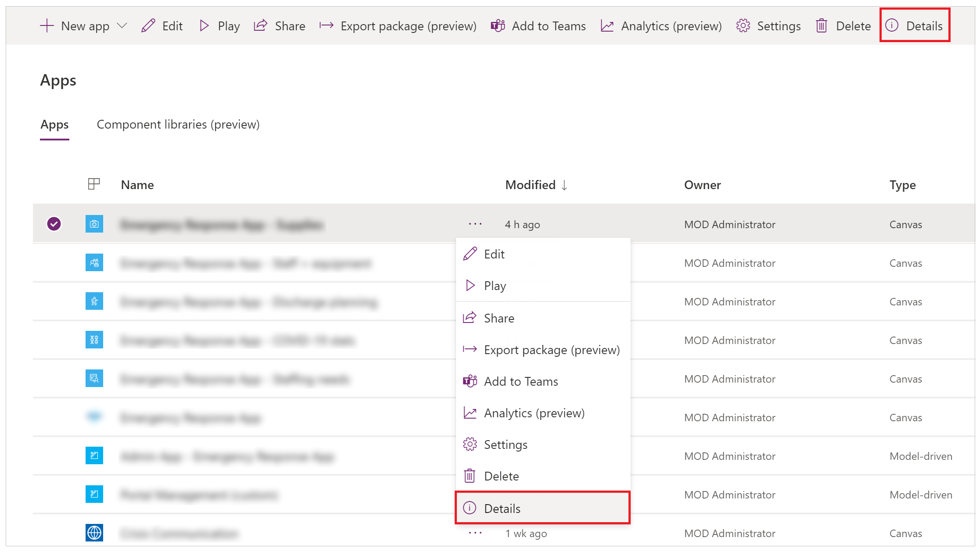
Task: Click the Add to Teams icon
Action: click(469, 381)
